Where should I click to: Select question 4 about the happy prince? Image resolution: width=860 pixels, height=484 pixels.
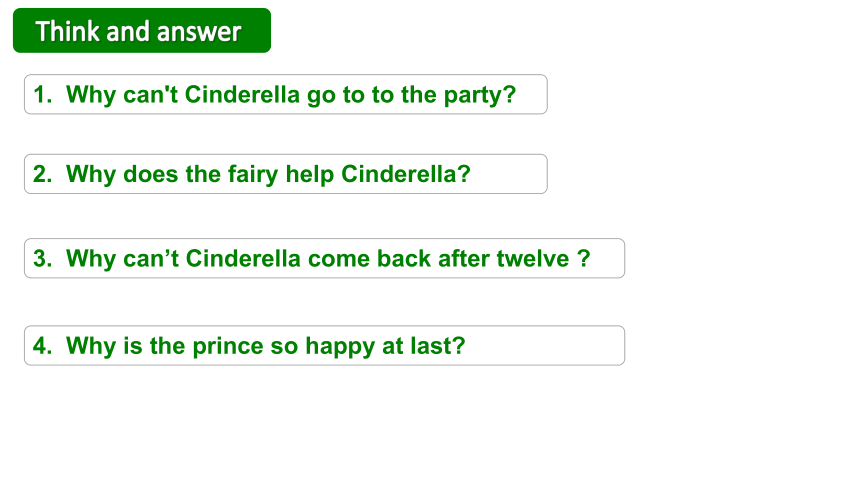point(324,346)
